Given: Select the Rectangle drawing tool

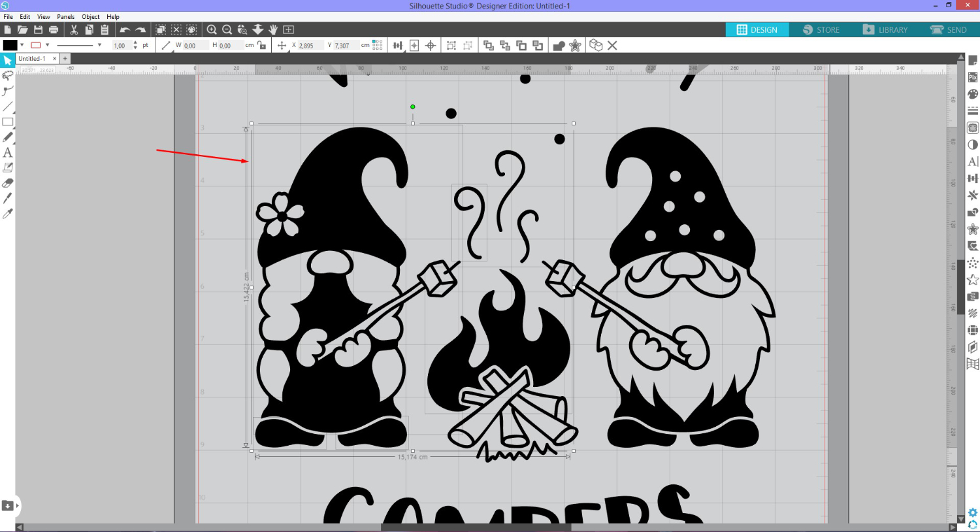Looking at the screenshot, I should pyautogui.click(x=7, y=122).
